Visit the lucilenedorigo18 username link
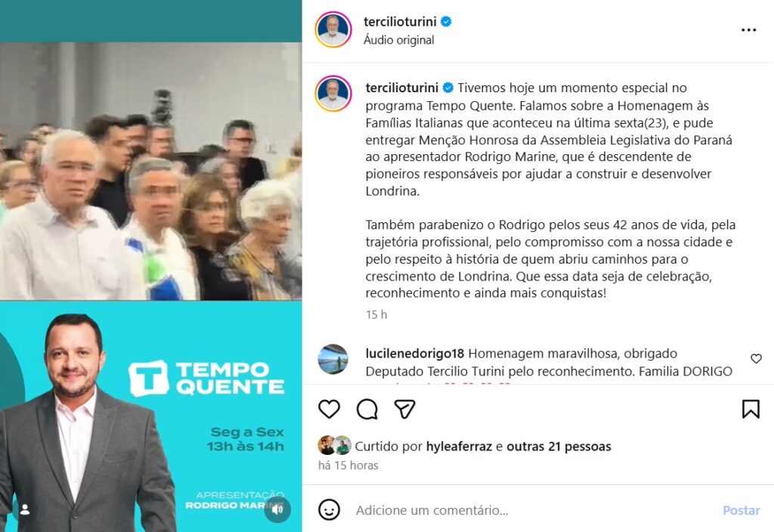 point(415,354)
